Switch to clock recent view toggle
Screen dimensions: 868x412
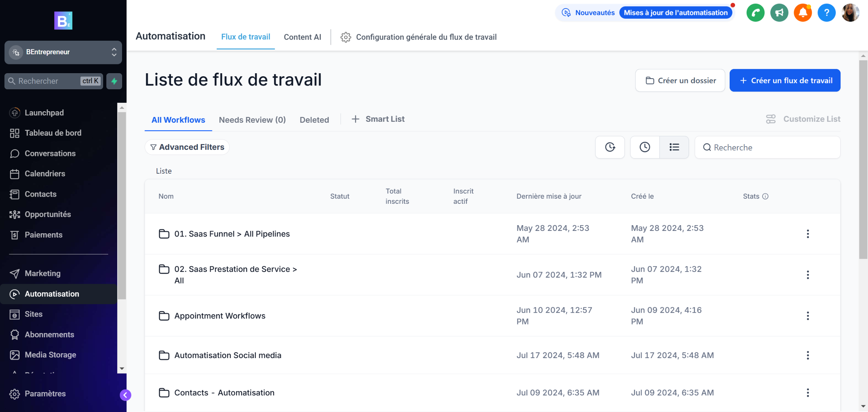point(645,147)
